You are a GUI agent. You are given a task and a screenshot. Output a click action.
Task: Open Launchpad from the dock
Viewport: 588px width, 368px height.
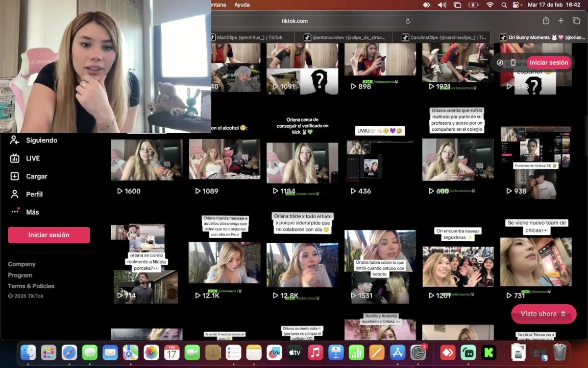coord(49,353)
